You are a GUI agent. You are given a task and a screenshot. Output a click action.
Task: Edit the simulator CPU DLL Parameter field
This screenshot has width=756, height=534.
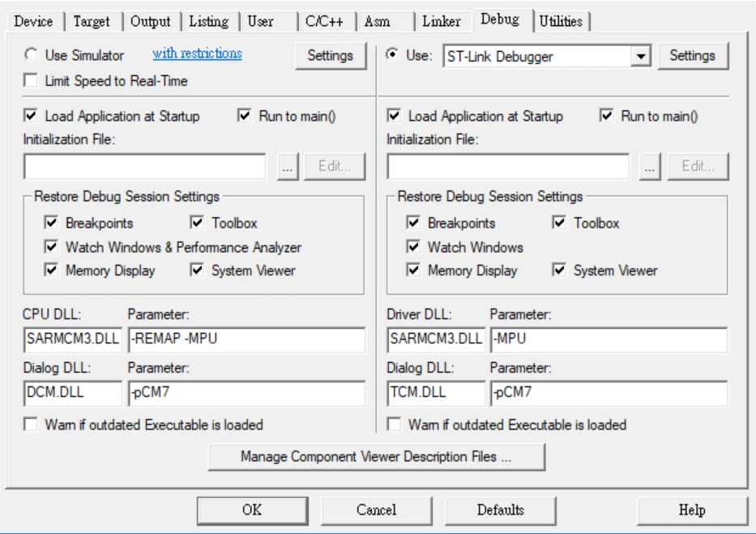pos(247,340)
